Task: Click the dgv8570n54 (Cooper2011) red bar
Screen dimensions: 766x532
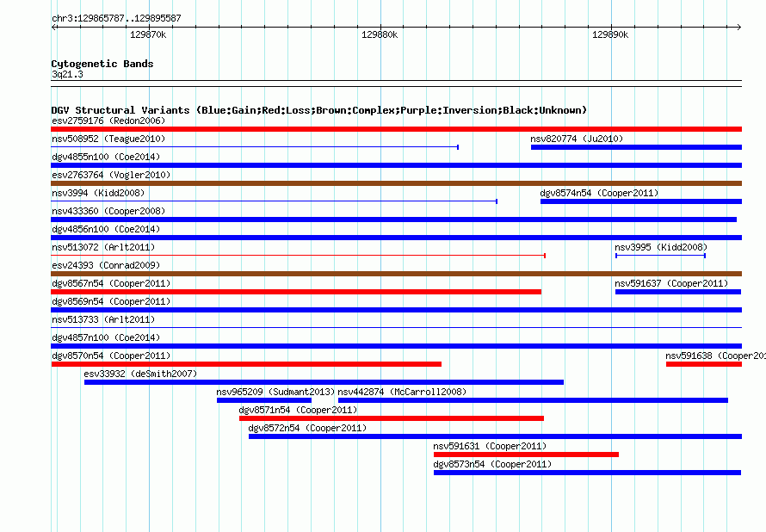Action: pyautogui.click(x=246, y=364)
